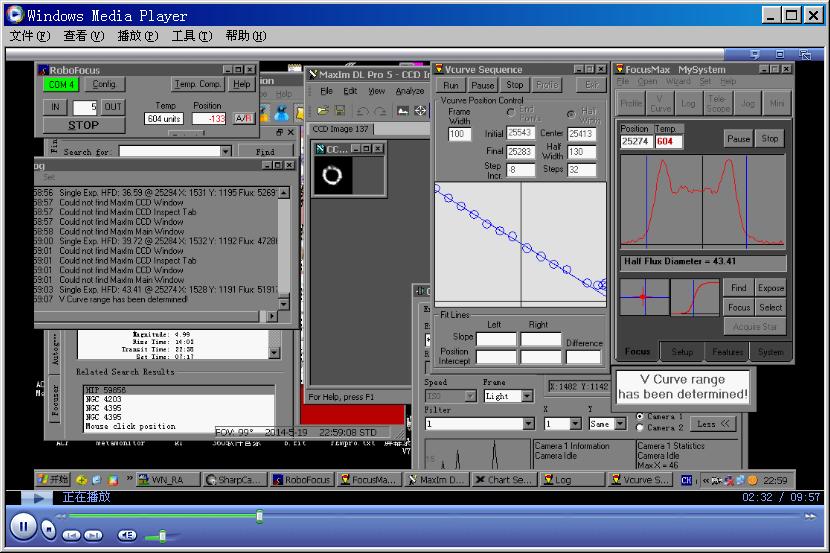This screenshot has width=830, height=553.
Task: Click the log window horizontal scrollbar right arrow
Action: point(272,316)
